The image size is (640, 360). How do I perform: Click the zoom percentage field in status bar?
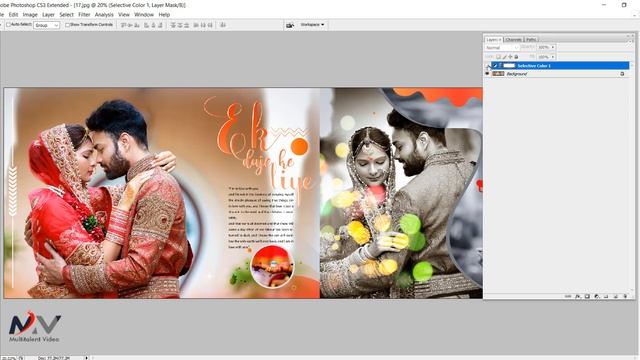pyautogui.click(x=8, y=358)
